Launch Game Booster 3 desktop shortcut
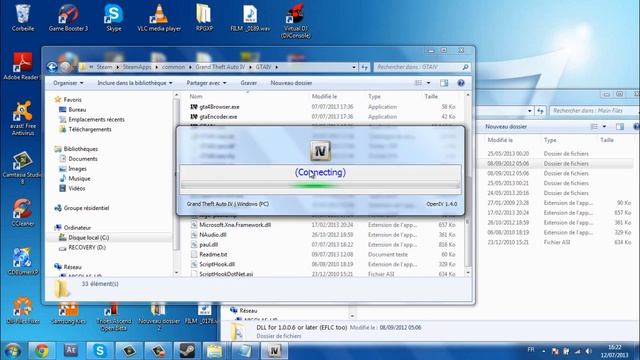The image size is (640, 360). (x=68, y=17)
